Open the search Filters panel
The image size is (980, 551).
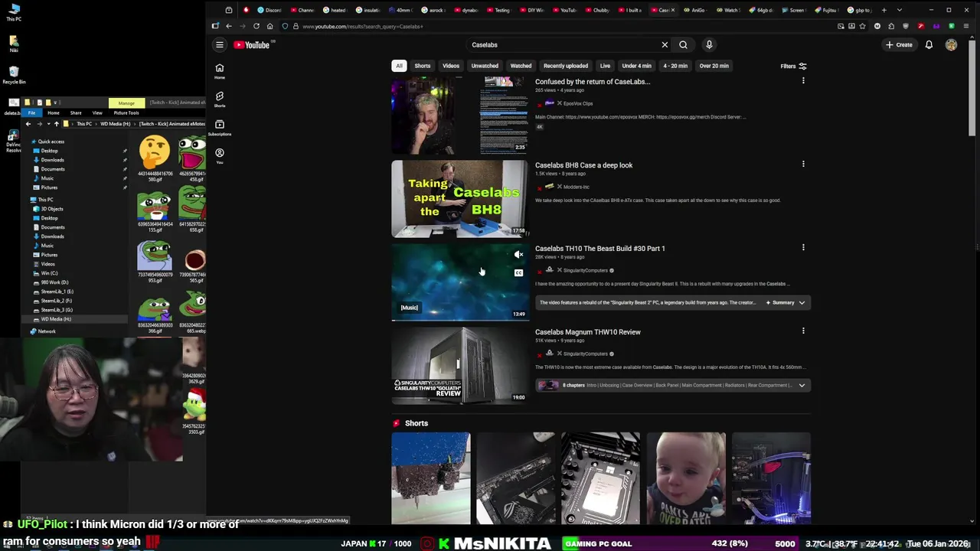click(793, 66)
